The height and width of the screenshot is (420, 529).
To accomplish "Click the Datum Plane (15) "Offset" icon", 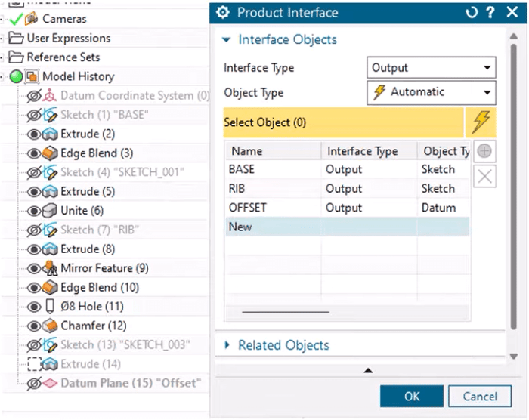I will coord(50,384).
